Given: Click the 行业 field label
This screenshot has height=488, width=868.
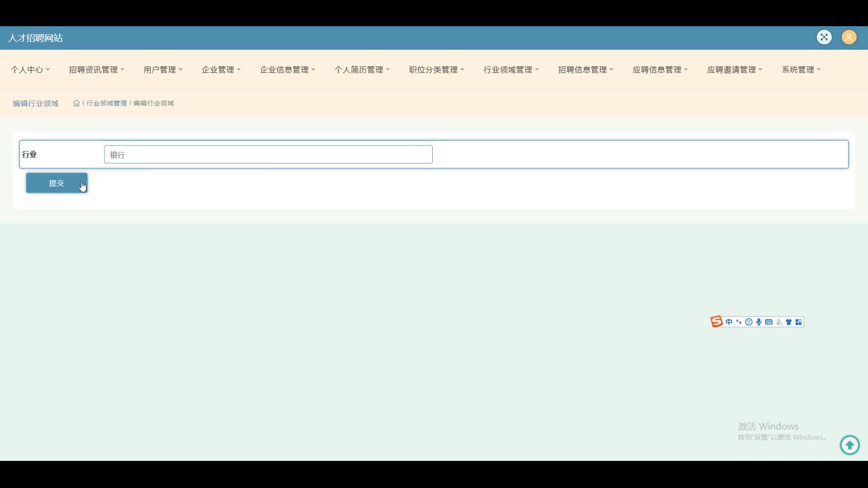Looking at the screenshot, I should (29, 155).
